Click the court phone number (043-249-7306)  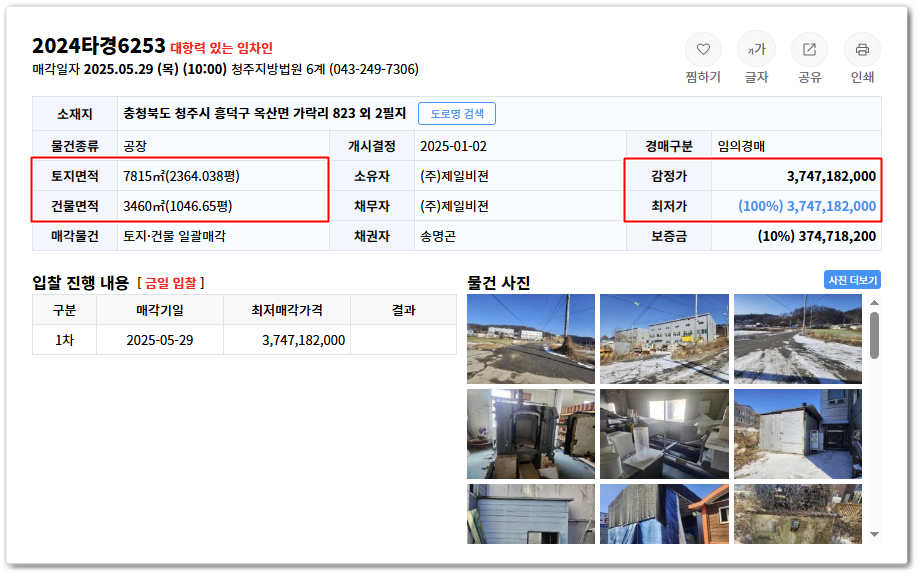coord(374,69)
